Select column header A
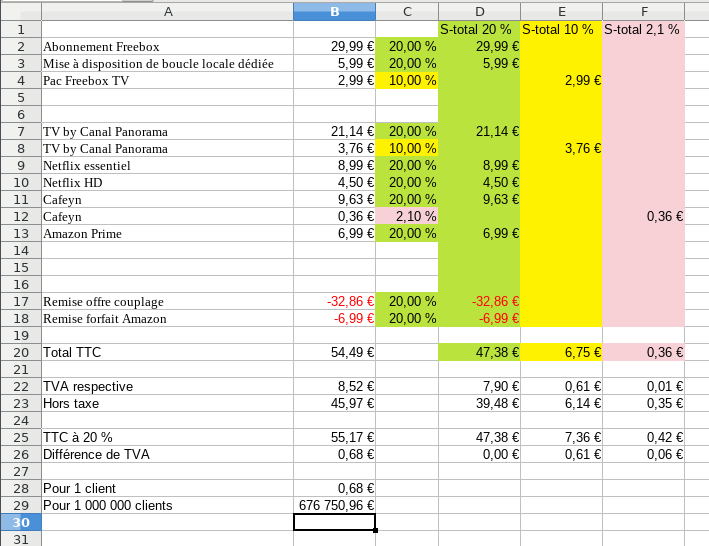Image resolution: width=709 pixels, height=546 pixels. click(167, 12)
